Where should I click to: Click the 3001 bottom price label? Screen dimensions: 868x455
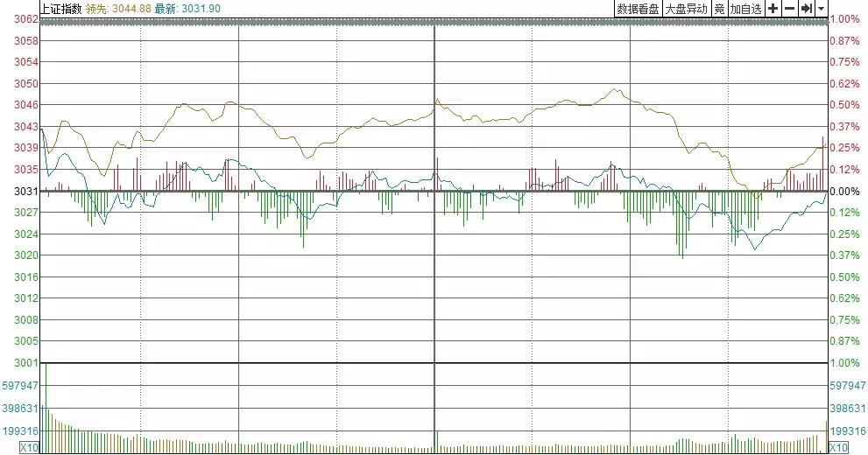point(26,362)
